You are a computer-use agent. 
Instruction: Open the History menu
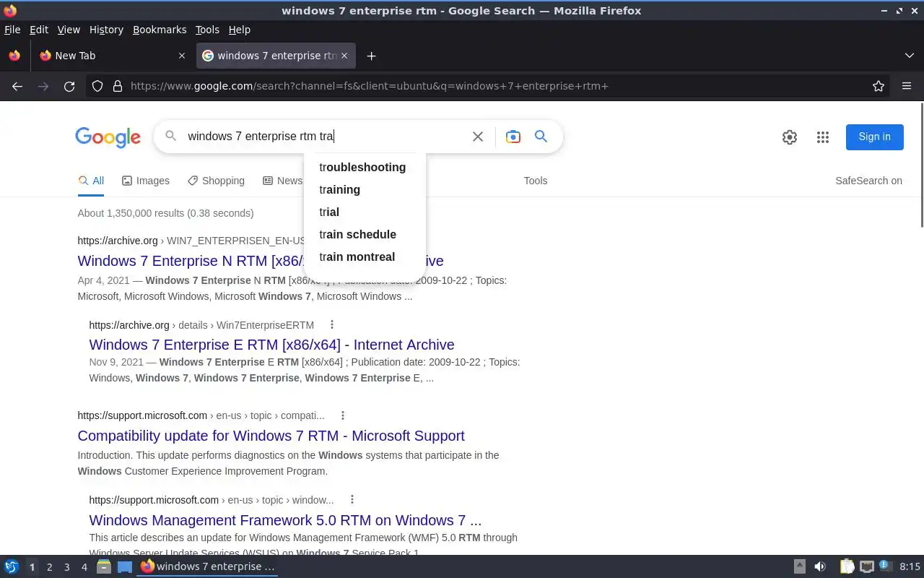pos(106,30)
